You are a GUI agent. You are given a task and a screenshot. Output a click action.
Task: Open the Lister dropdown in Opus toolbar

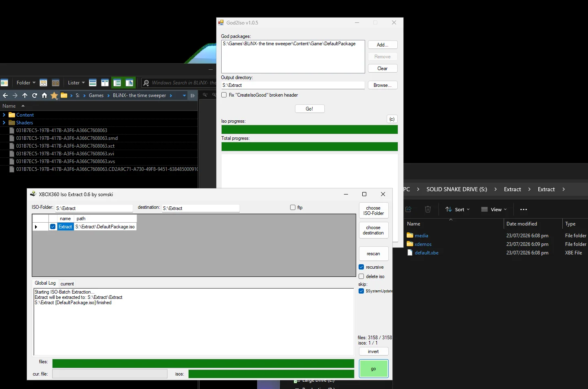click(x=76, y=83)
